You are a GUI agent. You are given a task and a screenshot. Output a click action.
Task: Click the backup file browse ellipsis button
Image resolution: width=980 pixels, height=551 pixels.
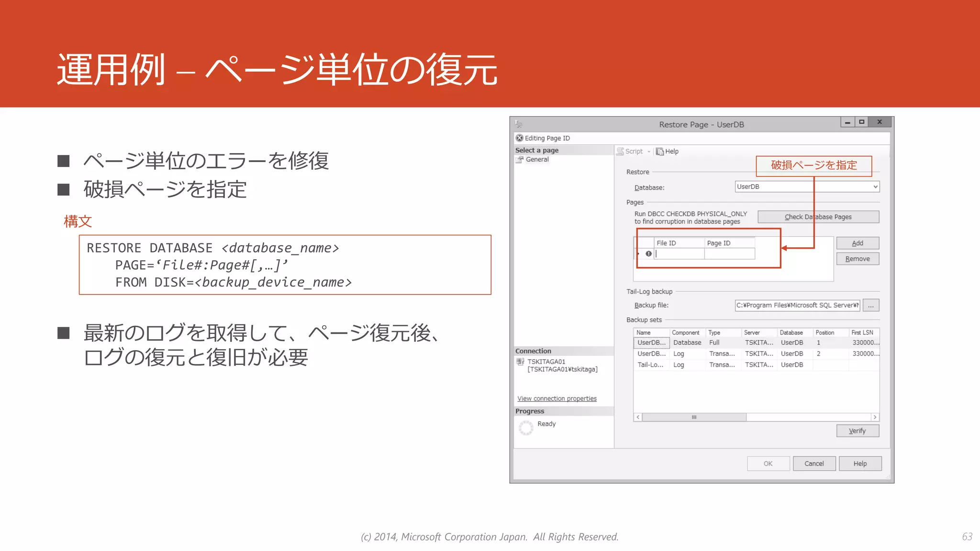(871, 305)
